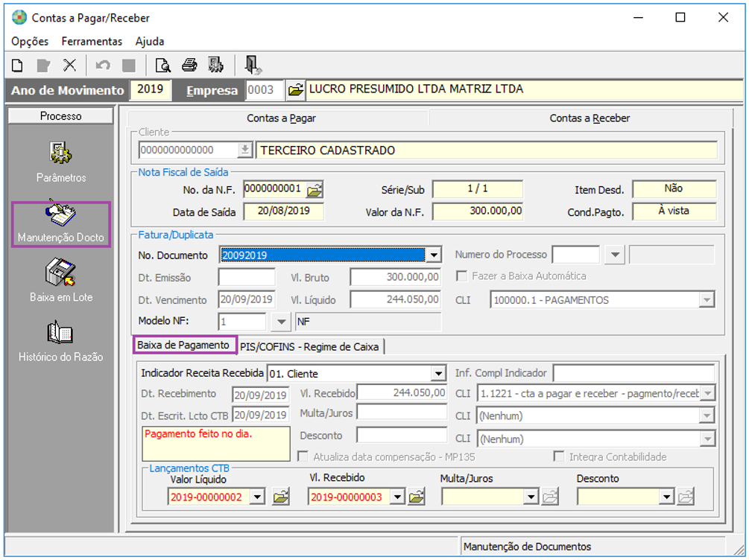Click the Vl. Líquido 244.050,00 field

tap(395, 299)
